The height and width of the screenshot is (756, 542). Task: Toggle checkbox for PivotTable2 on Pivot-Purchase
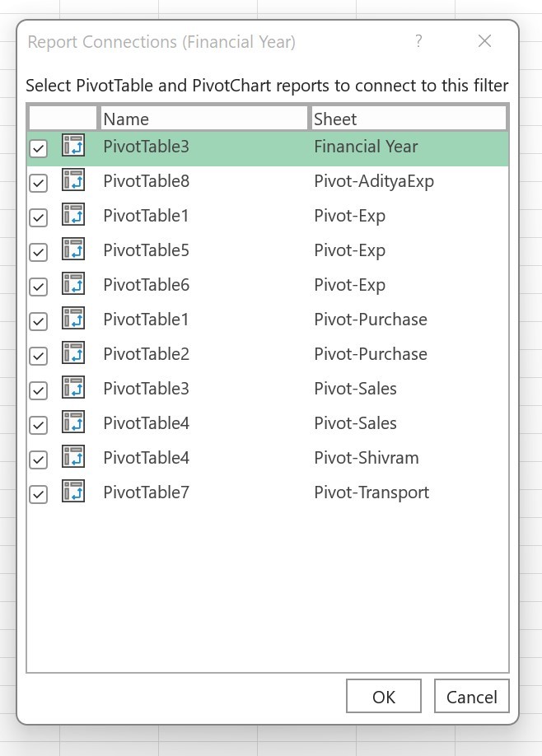pyautogui.click(x=38, y=357)
